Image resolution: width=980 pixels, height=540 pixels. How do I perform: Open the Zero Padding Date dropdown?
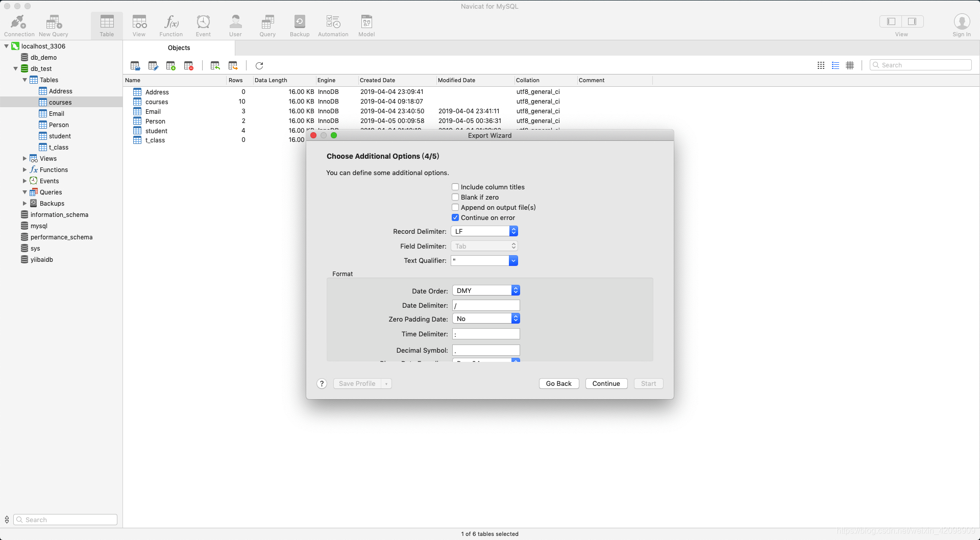point(486,318)
